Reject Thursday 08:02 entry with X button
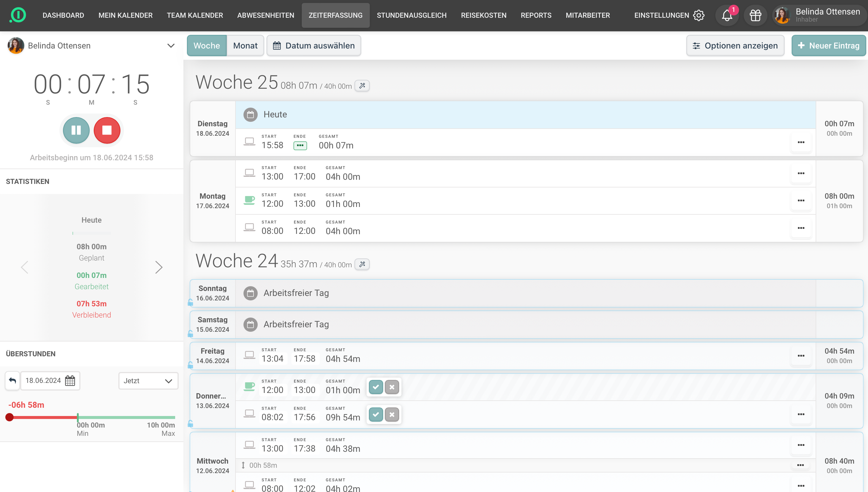This screenshot has width=868, height=492. point(392,415)
